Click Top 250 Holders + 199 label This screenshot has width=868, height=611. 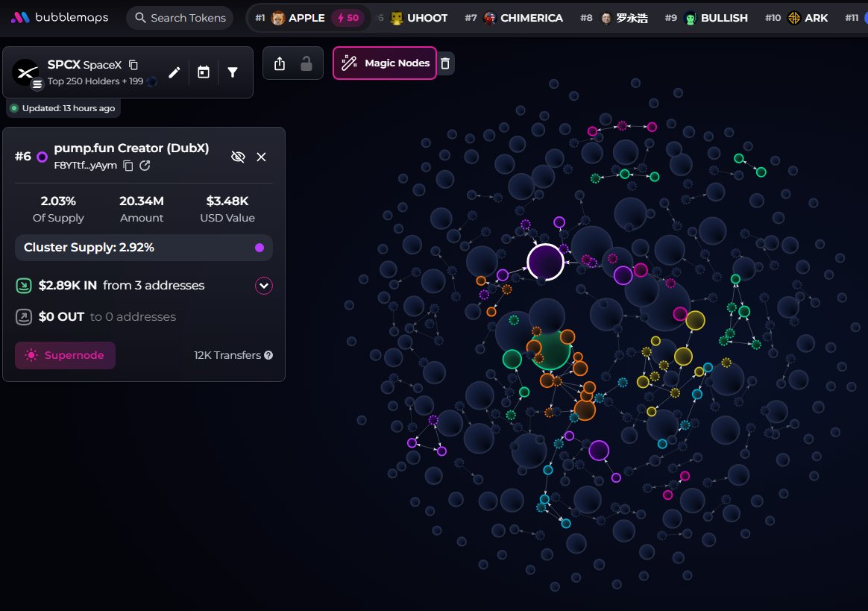pos(95,81)
